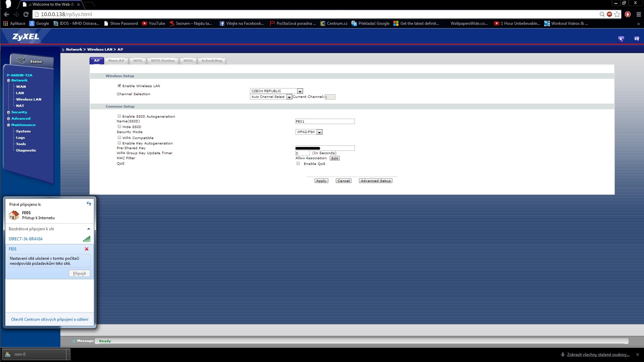This screenshot has width=644, height=362.
Task: Bookmark this page with the star icon
Action: pyautogui.click(x=617, y=14)
